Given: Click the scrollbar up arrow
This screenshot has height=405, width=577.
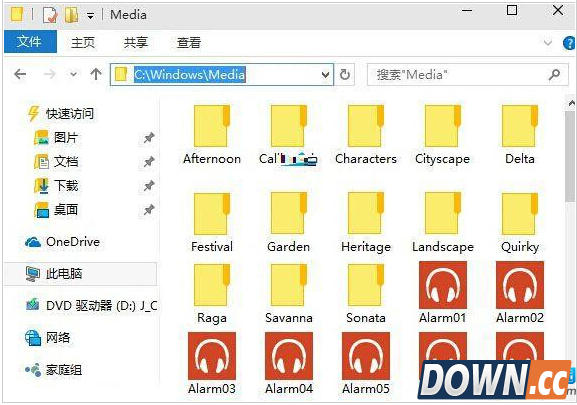Looking at the screenshot, I should pyautogui.click(x=571, y=103).
